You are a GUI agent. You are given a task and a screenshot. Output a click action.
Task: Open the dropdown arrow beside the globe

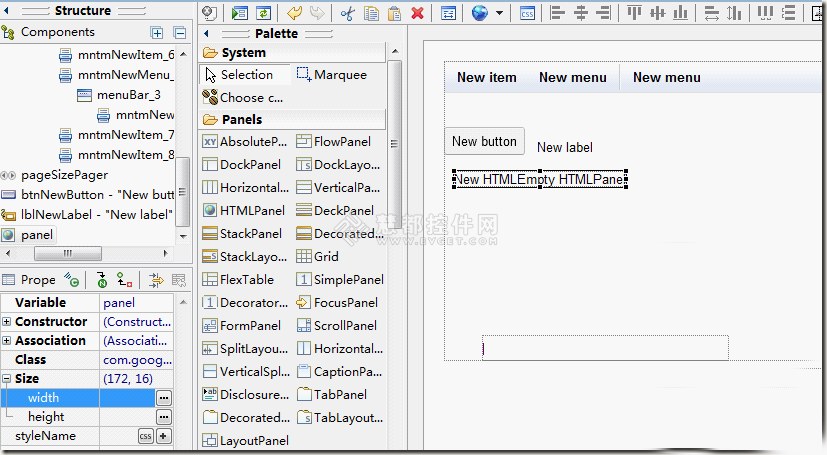click(499, 13)
